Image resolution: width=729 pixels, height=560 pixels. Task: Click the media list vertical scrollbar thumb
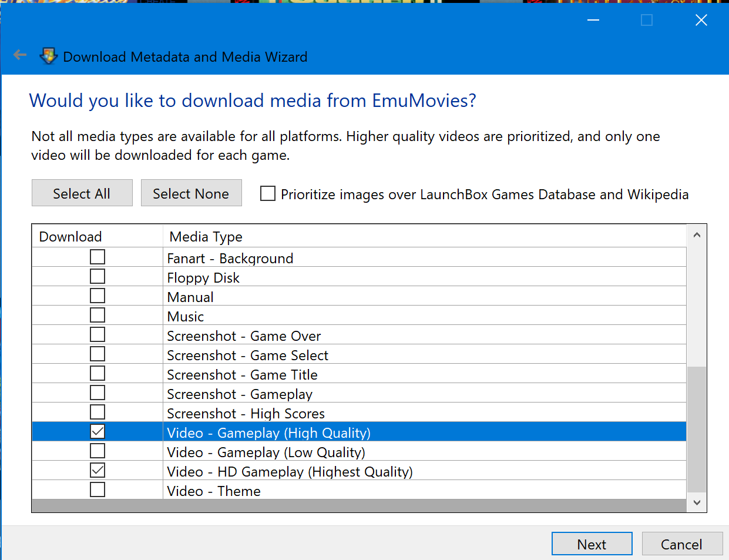click(697, 429)
